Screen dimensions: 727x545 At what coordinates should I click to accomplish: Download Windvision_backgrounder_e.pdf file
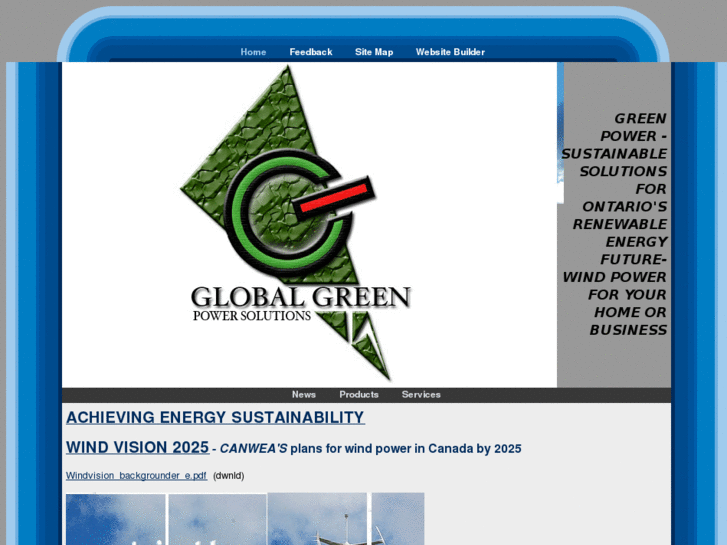[x=136, y=476]
